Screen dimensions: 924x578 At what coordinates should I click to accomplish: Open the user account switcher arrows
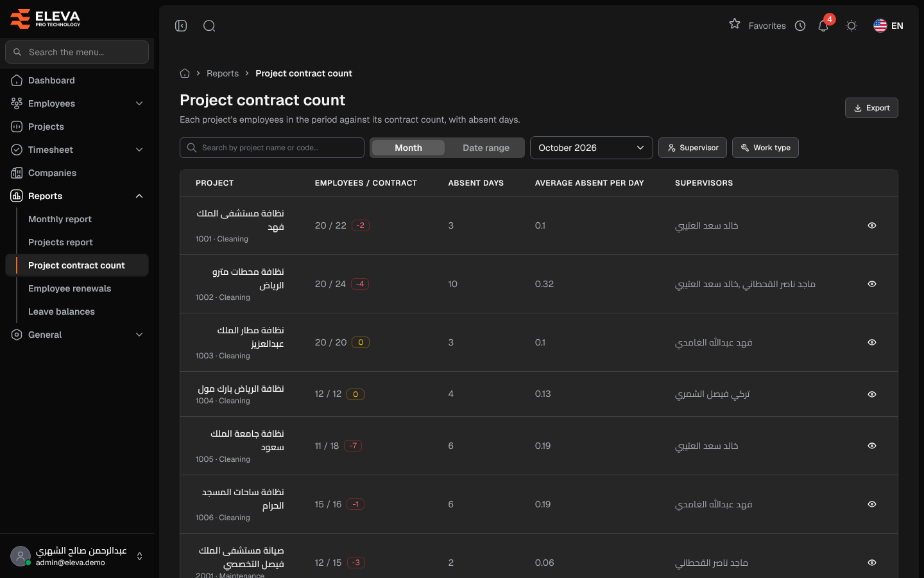pos(140,556)
